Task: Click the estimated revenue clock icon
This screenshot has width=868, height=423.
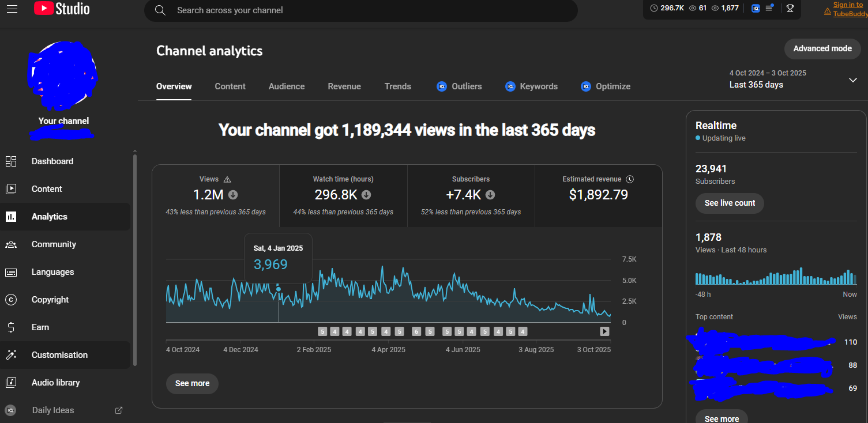Action: click(630, 179)
